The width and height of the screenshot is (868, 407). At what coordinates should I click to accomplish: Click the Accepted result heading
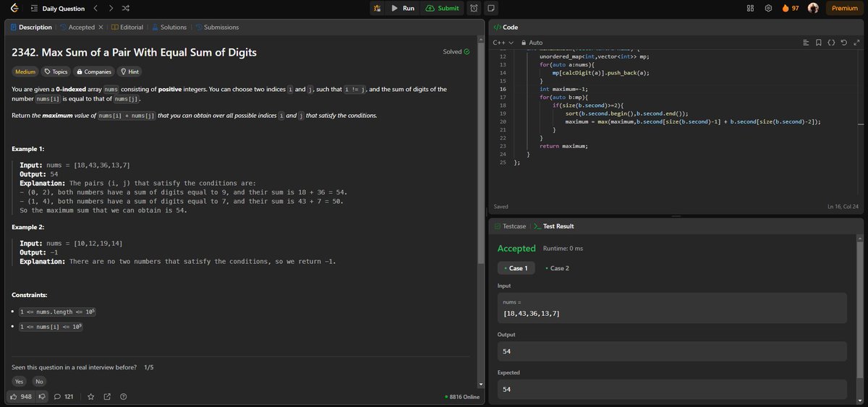[516, 248]
